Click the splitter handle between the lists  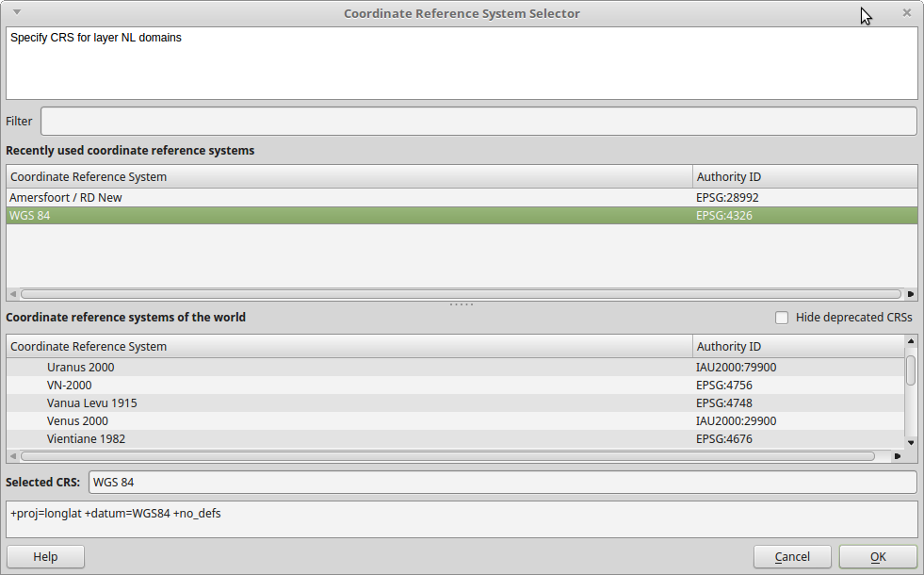[x=462, y=304]
